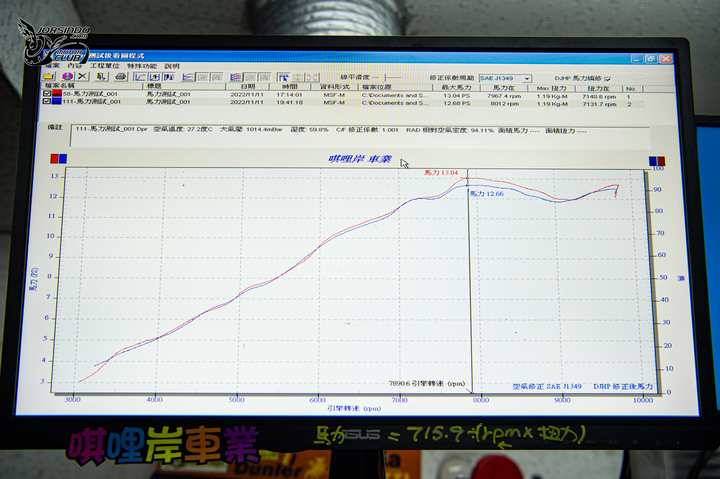The height and width of the screenshot is (479, 720).
Task: Click the export data toolbar icon
Action: click(x=101, y=76)
